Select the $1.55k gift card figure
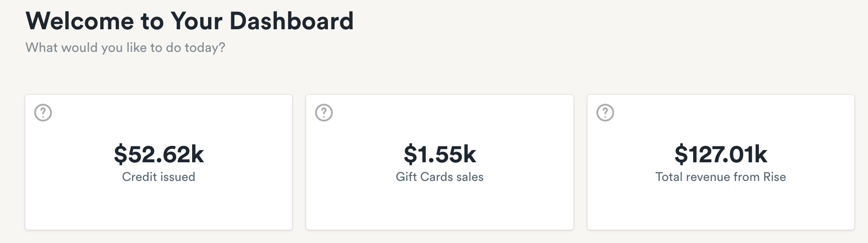The image size is (868, 243). point(440,154)
